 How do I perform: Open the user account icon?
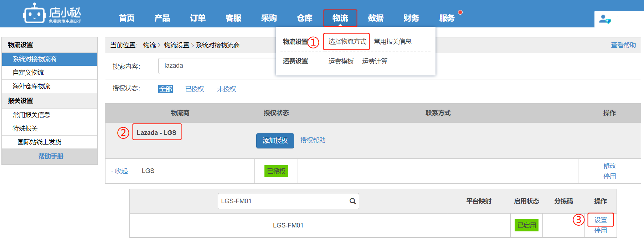(x=605, y=19)
